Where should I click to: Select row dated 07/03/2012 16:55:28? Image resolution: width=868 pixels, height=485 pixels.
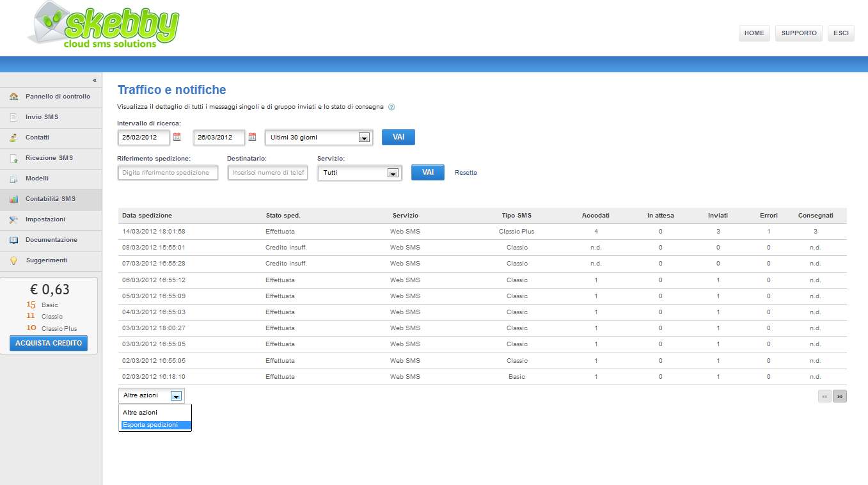482,264
